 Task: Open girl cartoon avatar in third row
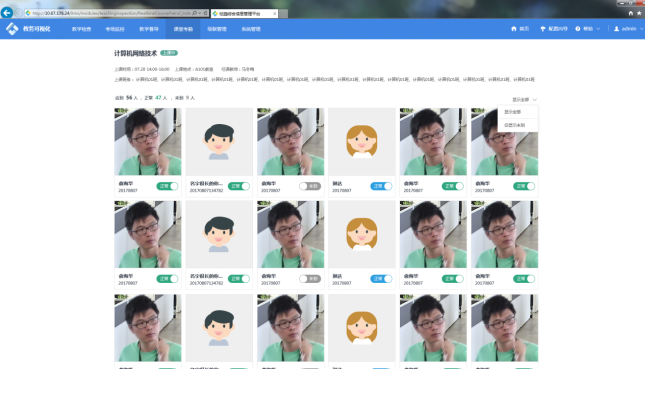coord(362,328)
